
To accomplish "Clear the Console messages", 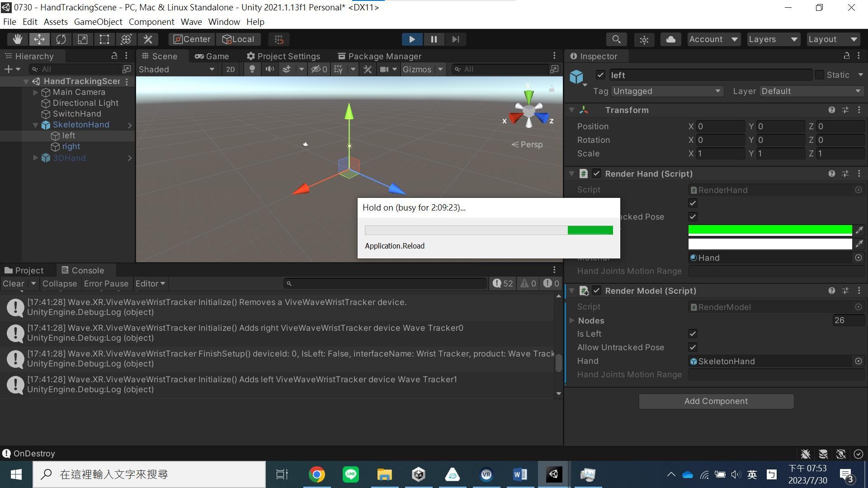I will click(x=13, y=283).
